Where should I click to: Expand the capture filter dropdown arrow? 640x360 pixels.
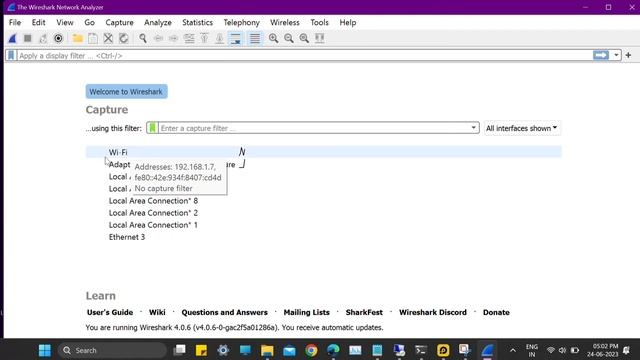click(x=473, y=128)
